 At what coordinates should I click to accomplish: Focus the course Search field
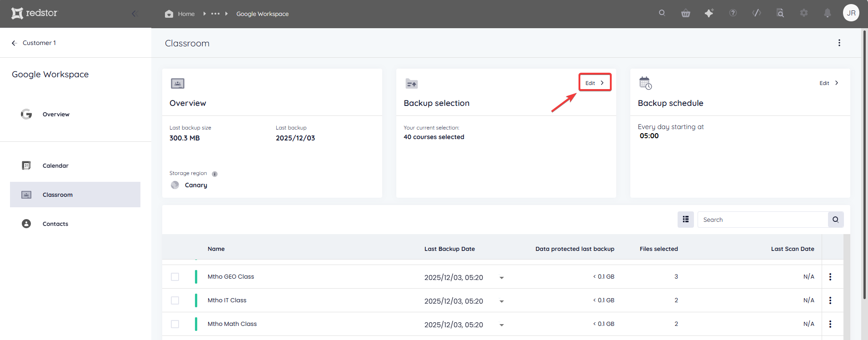click(x=763, y=220)
